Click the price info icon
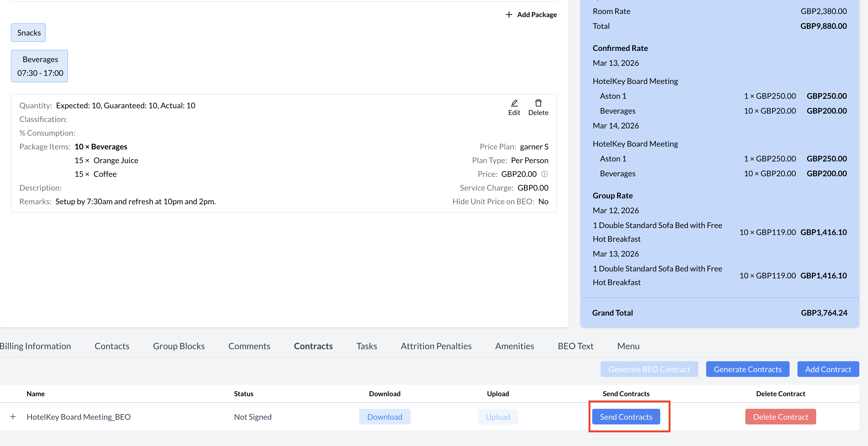Viewport: 868px width, 446px height. (545, 174)
